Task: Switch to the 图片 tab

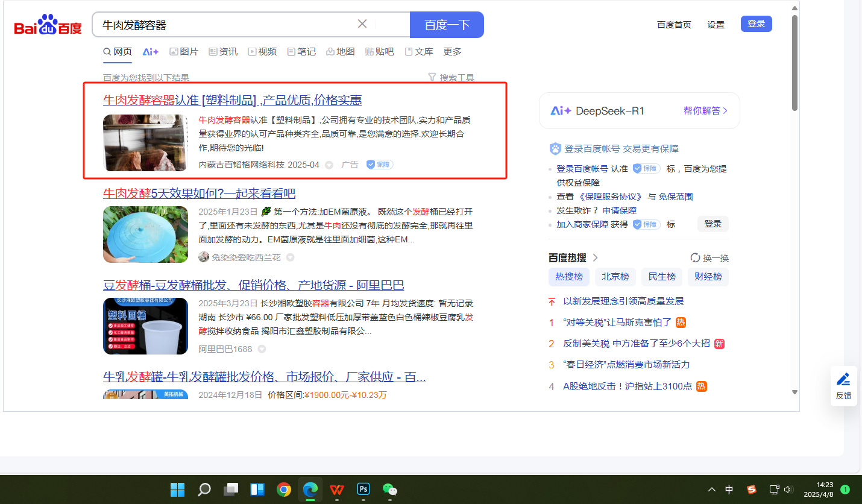Action: pos(184,52)
